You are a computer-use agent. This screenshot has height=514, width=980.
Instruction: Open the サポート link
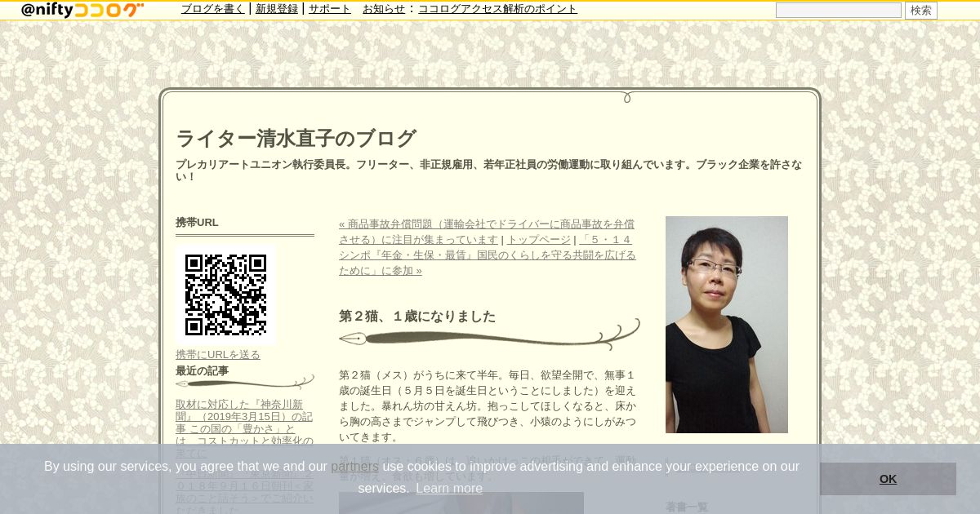330,9
